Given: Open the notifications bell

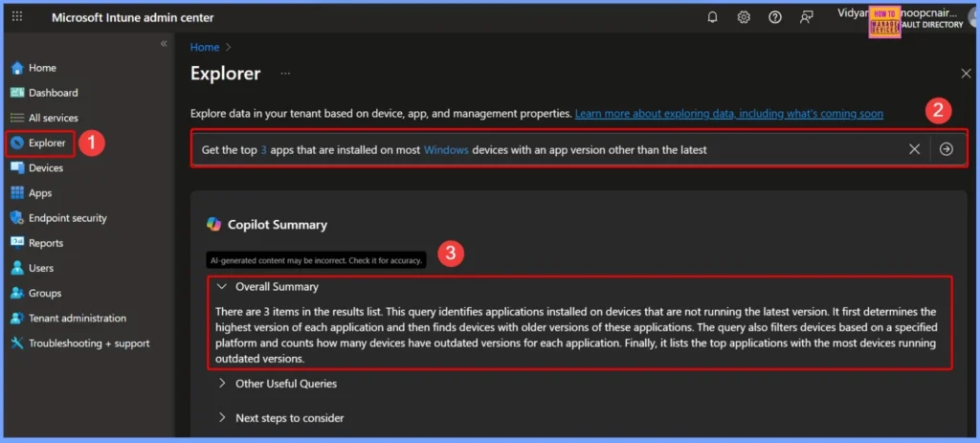Looking at the screenshot, I should pyautogui.click(x=712, y=17).
